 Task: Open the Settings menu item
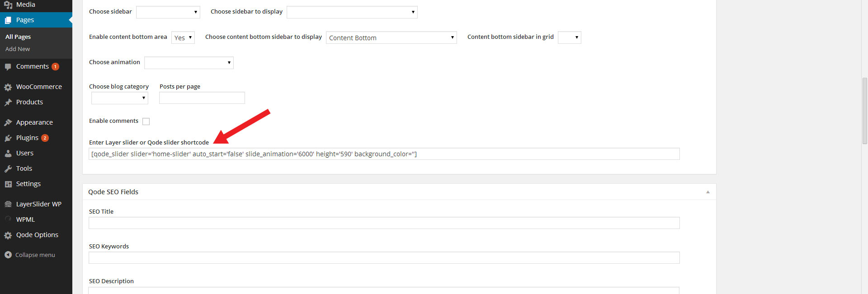coord(28,184)
